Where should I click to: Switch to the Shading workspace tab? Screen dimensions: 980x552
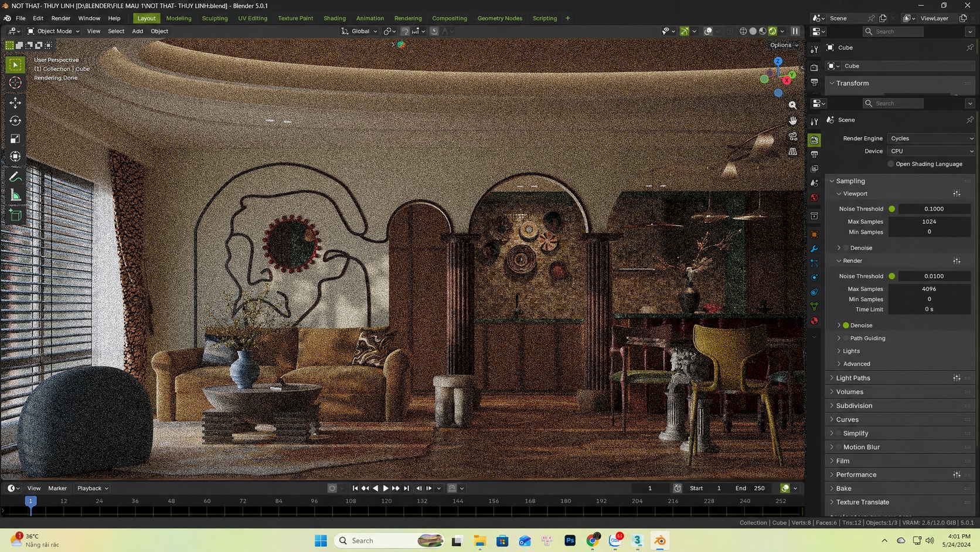click(335, 18)
